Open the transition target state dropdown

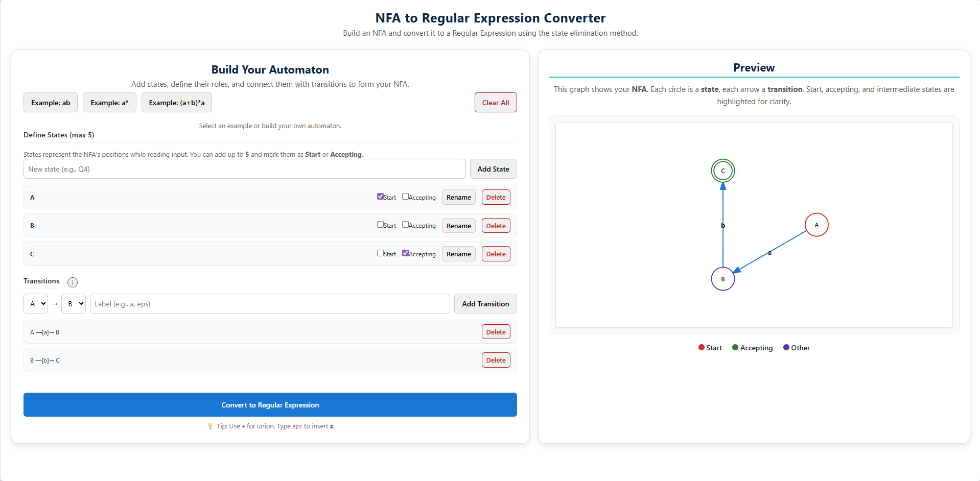point(74,304)
